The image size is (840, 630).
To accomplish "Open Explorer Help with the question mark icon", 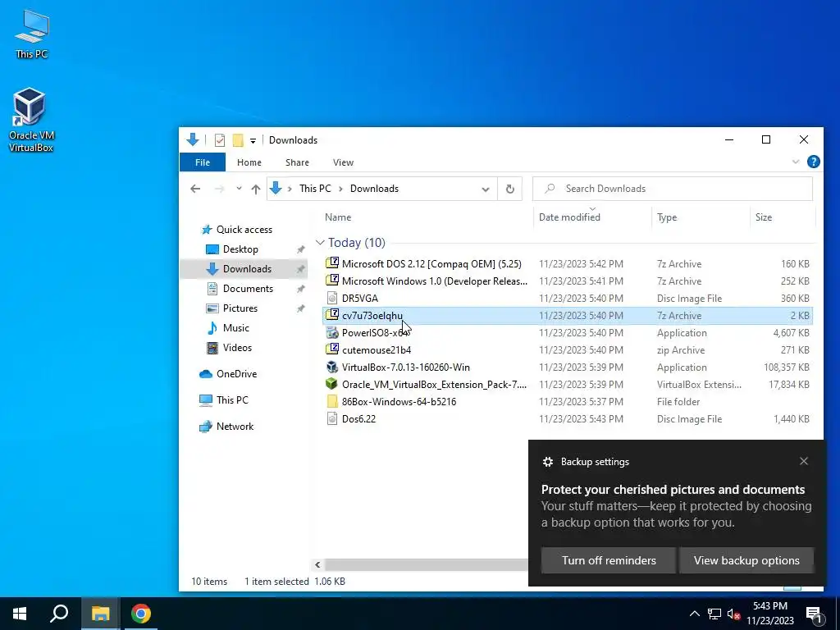I will pyautogui.click(x=813, y=162).
